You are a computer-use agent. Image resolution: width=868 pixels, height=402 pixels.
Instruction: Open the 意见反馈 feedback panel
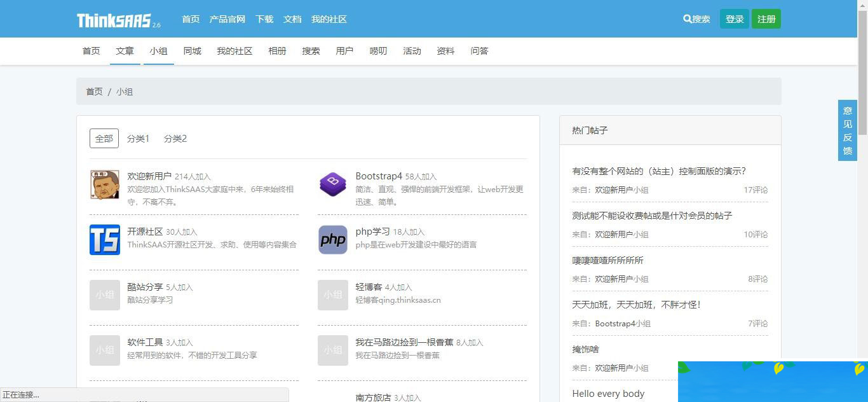coord(847,130)
